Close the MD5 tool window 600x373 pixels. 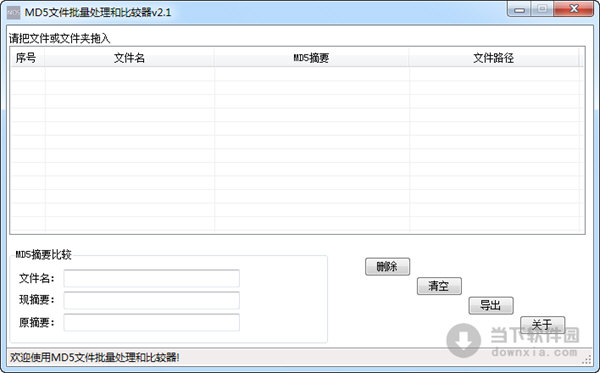click(x=574, y=9)
